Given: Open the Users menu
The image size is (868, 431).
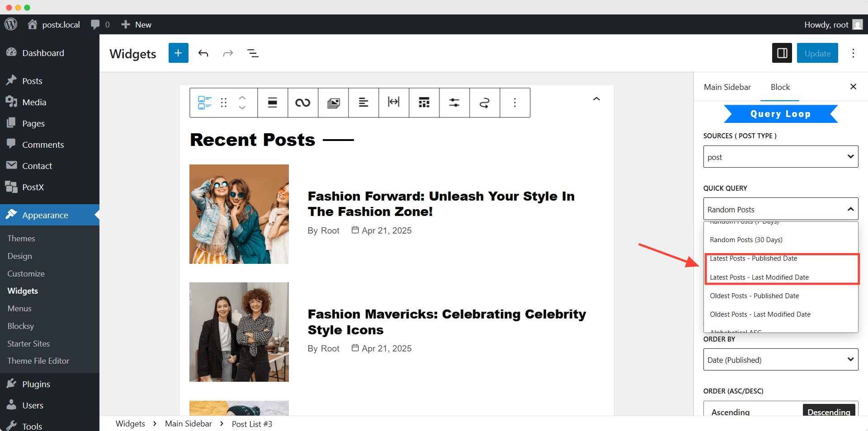Looking at the screenshot, I should coord(50,405).
